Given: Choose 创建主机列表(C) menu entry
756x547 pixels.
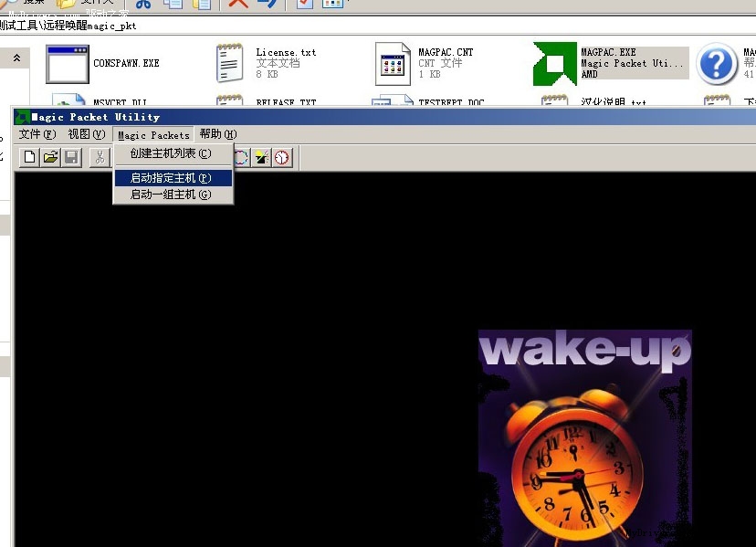Looking at the screenshot, I should 173,153.
